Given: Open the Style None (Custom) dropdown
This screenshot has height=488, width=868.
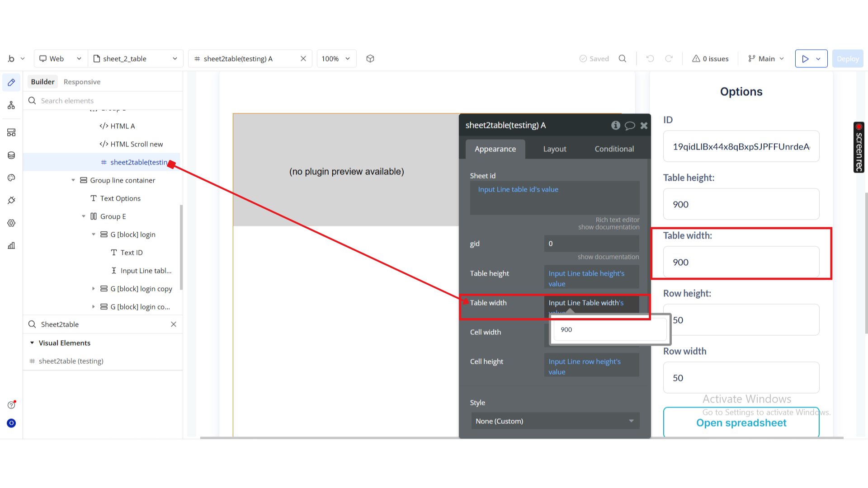Looking at the screenshot, I should point(555,421).
